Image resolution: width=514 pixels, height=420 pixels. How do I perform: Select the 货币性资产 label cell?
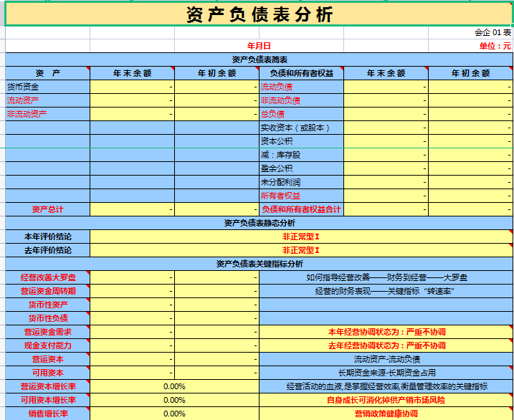coord(47,305)
